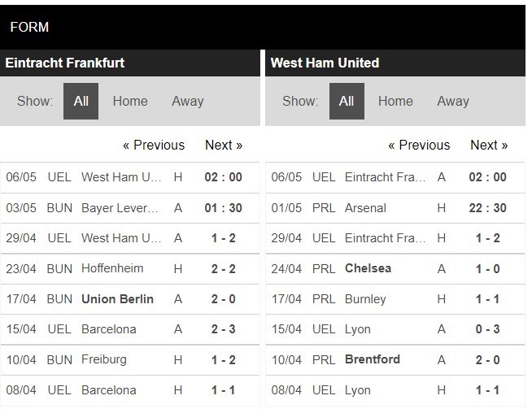Select the All tab under West Ham United
This screenshot has height=413, width=532.
347,102
